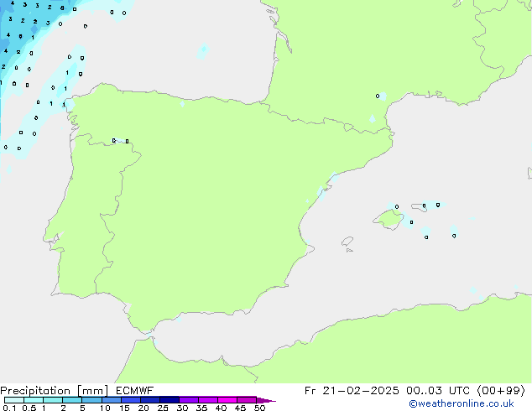
Task: Click the above-50 mm legend arrow tip
Action: 266,400
